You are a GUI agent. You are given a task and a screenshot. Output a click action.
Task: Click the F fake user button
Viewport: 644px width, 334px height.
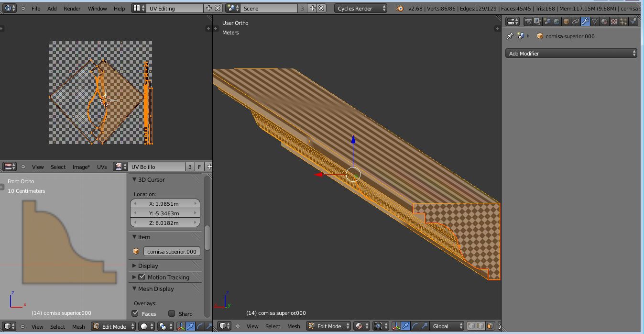pos(199,167)
